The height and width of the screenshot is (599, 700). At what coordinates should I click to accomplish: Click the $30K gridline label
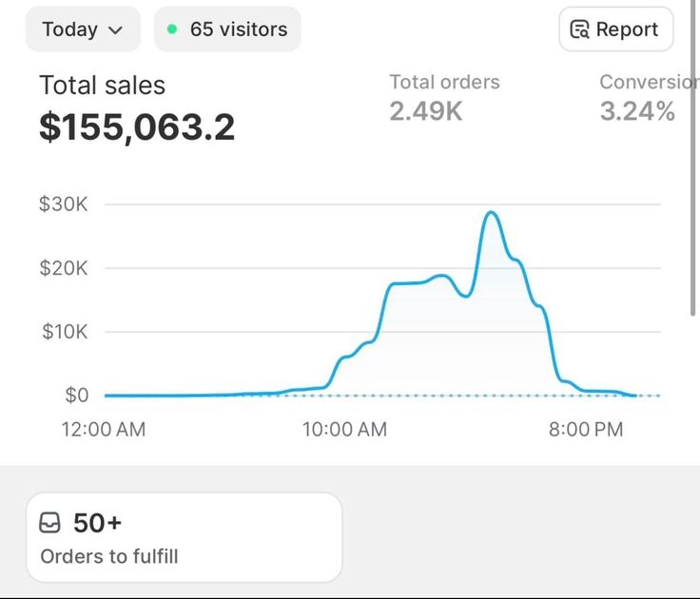[x=64, y=204]
